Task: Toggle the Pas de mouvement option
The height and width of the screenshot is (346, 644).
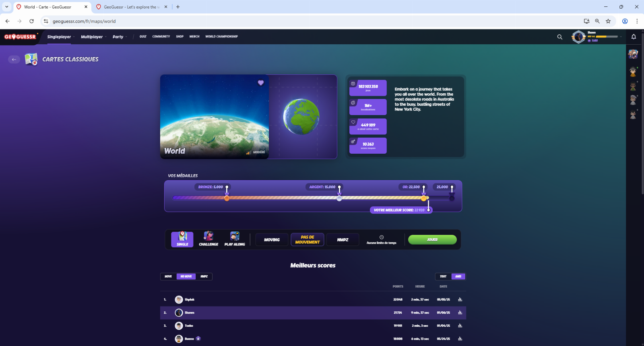Action: 307,240
